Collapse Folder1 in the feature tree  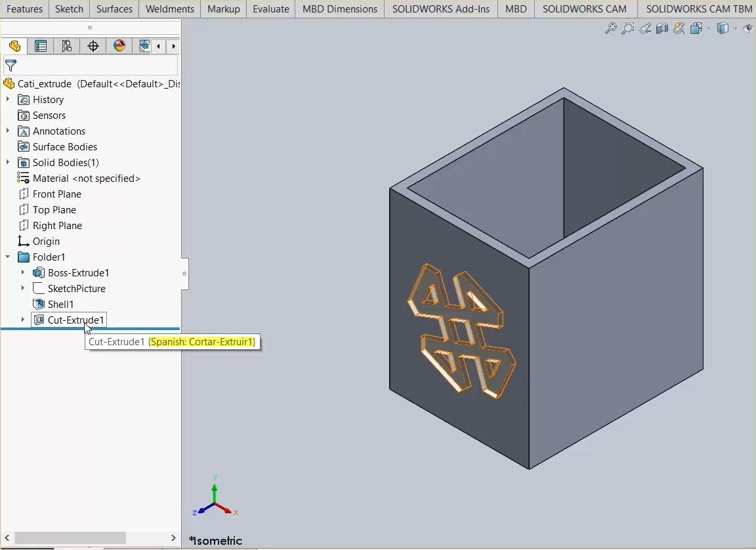click(x=7, y=257)
